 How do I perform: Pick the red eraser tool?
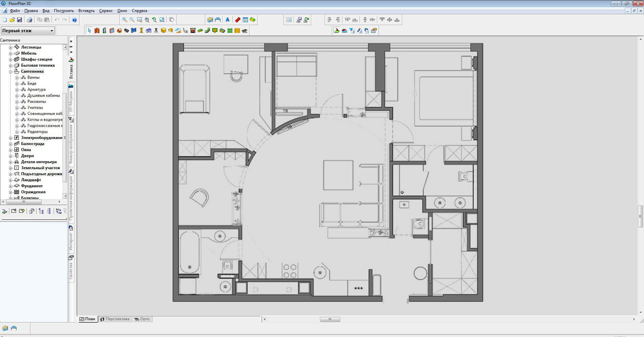pos(237,20)
